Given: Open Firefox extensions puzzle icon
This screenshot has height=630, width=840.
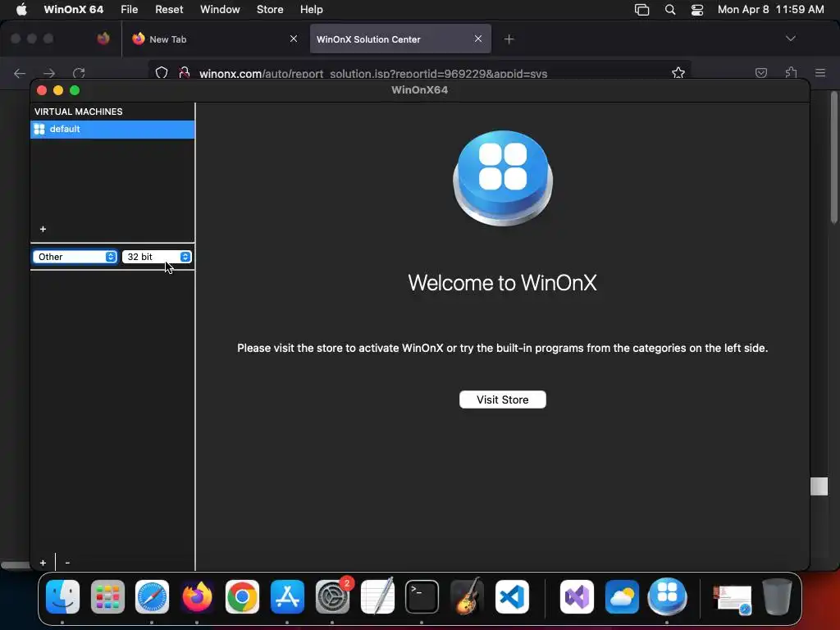Looking at the screenshot, I should (x=791, y=73).
